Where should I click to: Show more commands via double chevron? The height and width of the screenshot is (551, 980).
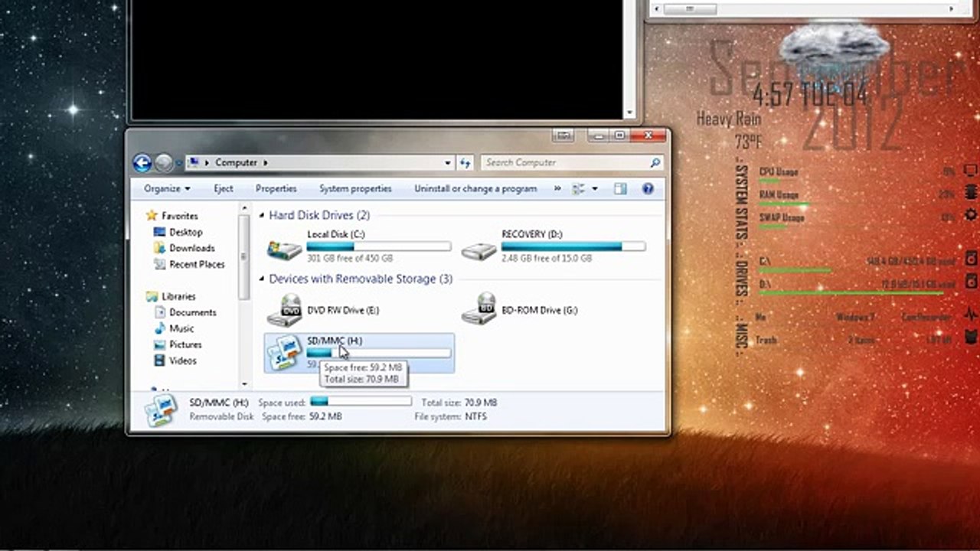point(557,188)
